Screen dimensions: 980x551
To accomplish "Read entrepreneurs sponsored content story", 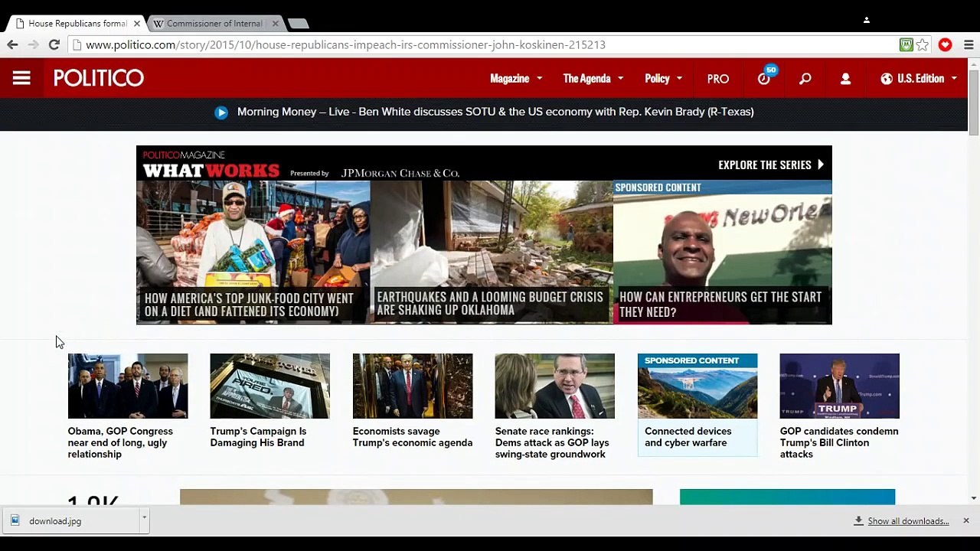I will click(x=720, y=305).
